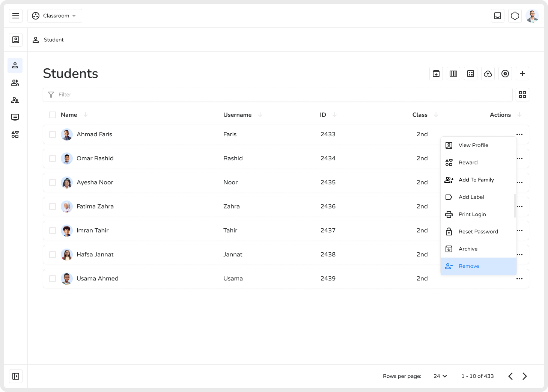
Task: Open the inbox tray icon
Action: click(x=498, y=16)
